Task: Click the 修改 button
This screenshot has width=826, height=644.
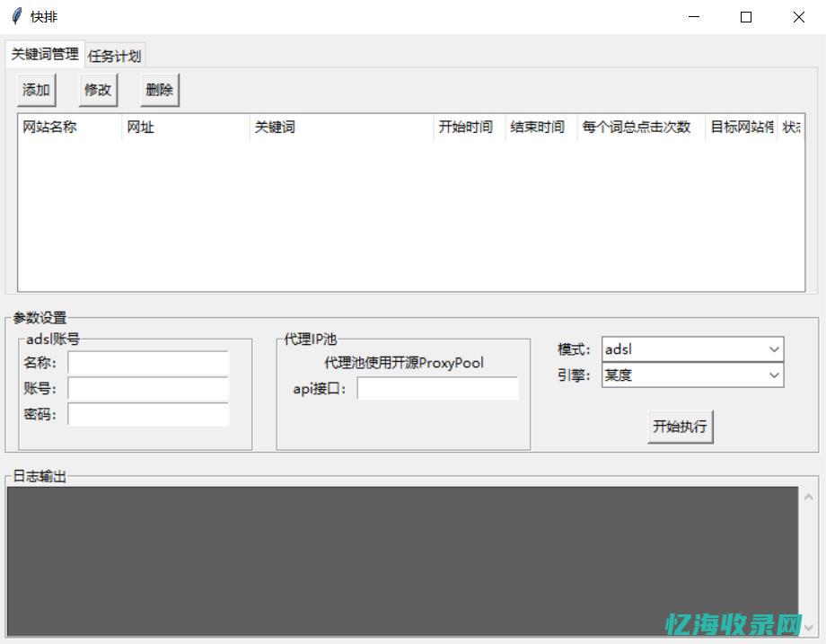Action: point(96,89)
